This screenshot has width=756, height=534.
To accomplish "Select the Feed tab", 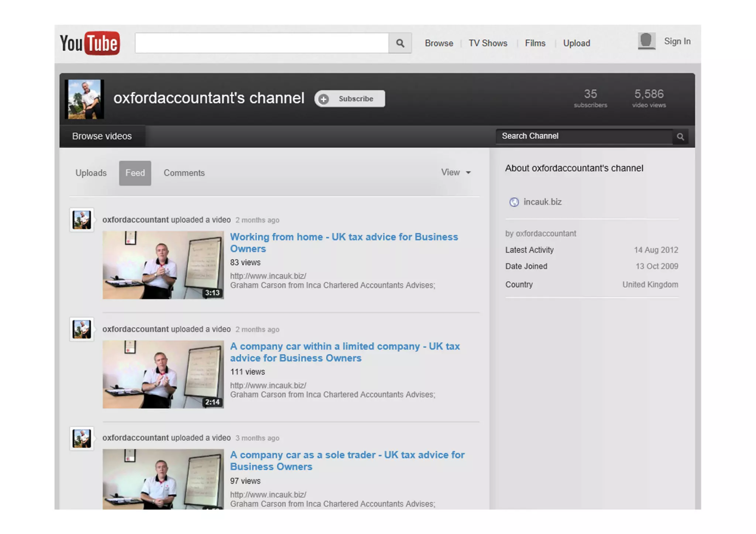I will (135, 173).
